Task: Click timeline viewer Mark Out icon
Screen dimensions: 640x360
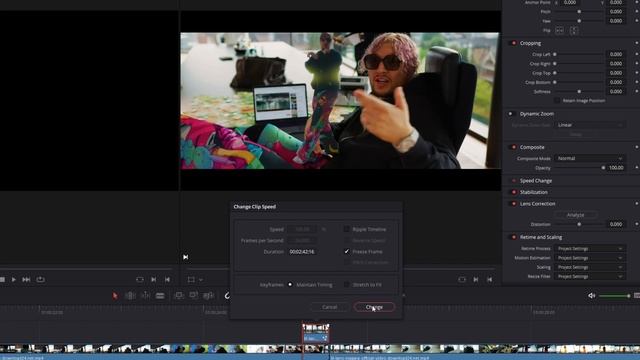Action: pyautogui.click(x=489, y=280)
